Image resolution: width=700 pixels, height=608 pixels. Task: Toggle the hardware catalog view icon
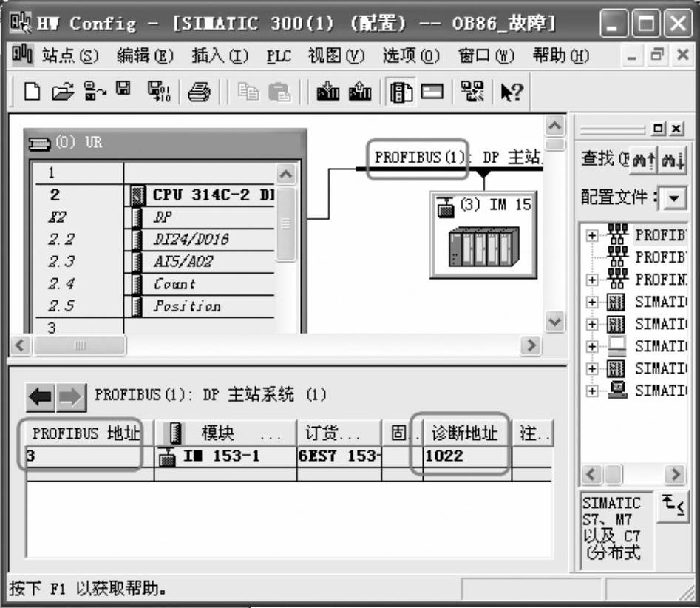[x=401, y=92]
